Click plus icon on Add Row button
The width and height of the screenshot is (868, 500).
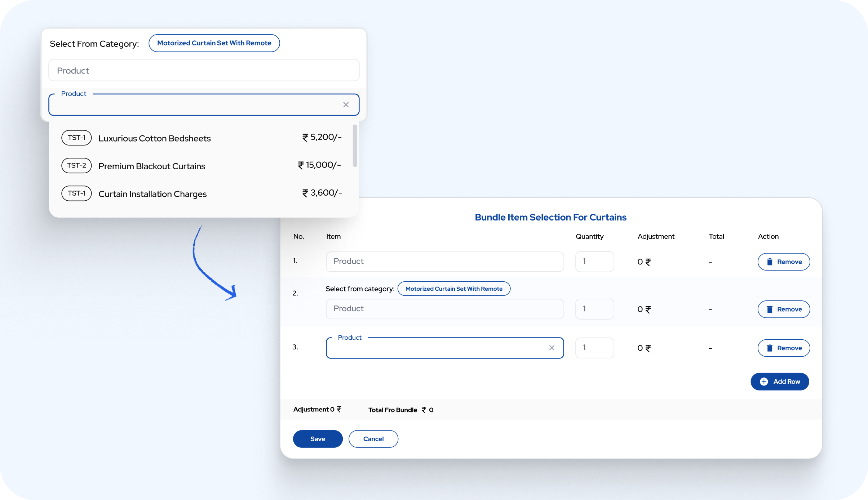coord(764,381)
